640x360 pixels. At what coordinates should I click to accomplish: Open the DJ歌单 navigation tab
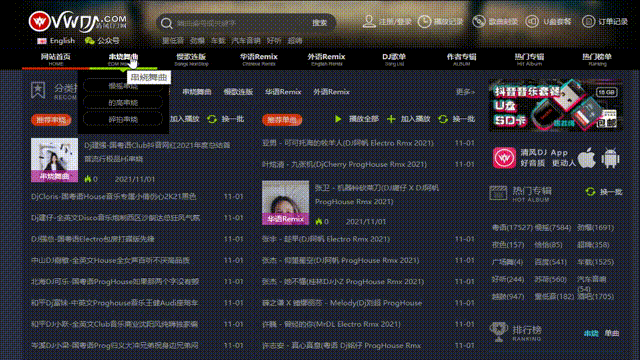[x=394, y=59]
